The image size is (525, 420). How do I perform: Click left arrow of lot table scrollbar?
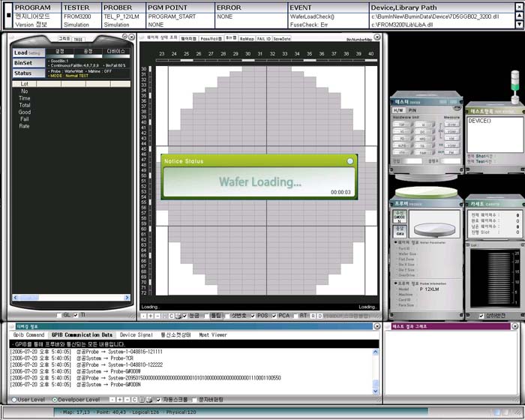[16, 298]
